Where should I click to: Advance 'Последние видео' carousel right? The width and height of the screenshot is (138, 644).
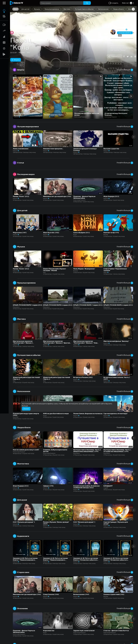[133, 185]
